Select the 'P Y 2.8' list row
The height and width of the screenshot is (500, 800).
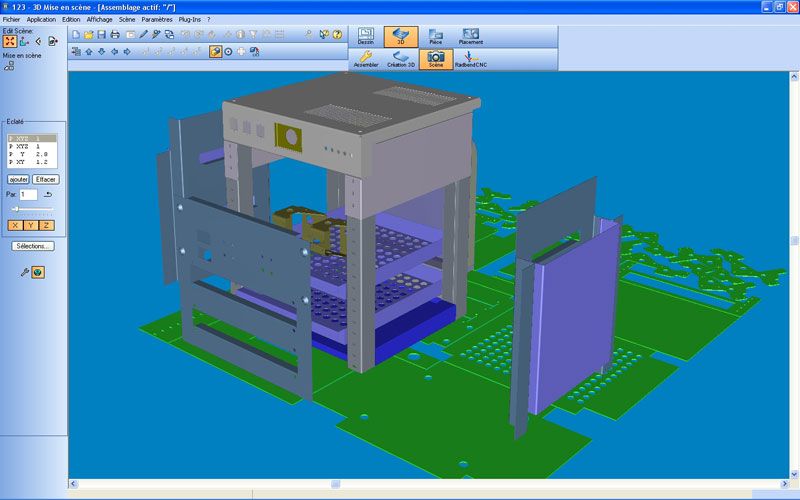[32, 154]
